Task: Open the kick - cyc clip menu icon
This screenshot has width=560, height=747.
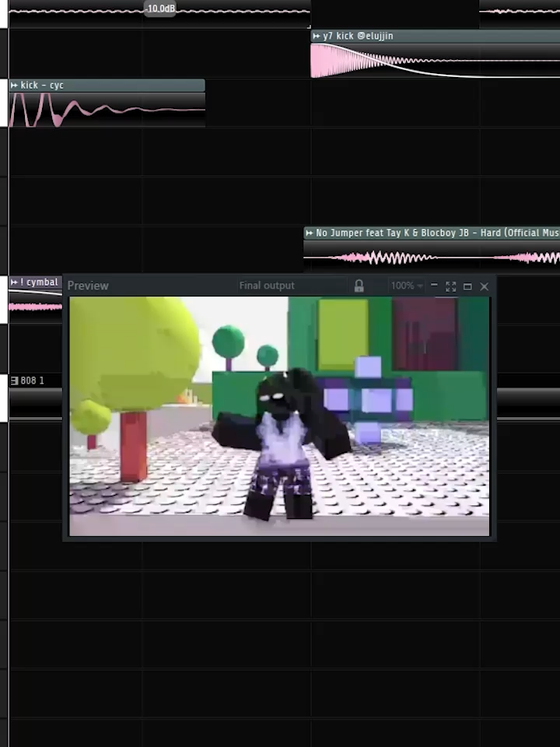Action: (14, 86)
